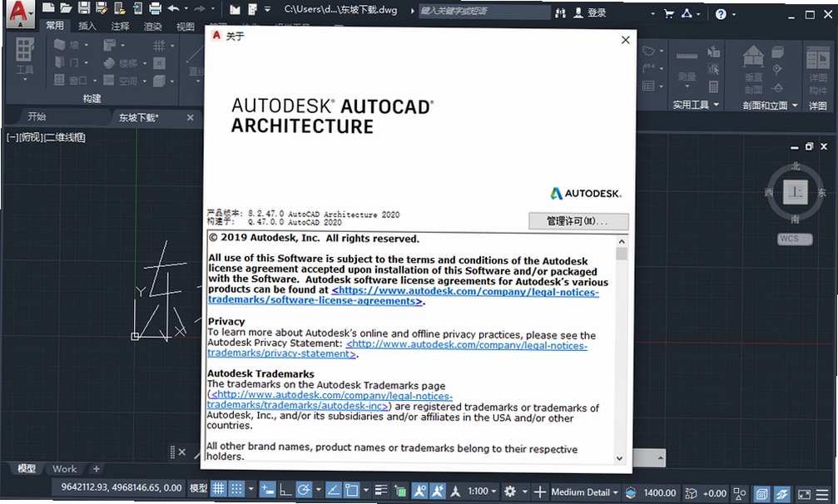Create a new drawing from Quick Access toolbar
Image resolution: width=838 pixels, height=504 pixels.
48,7
